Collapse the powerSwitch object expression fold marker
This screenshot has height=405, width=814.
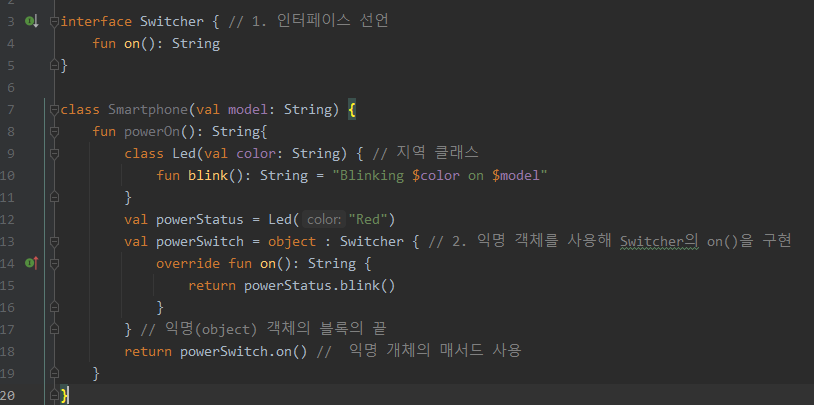tap(54, 241)
